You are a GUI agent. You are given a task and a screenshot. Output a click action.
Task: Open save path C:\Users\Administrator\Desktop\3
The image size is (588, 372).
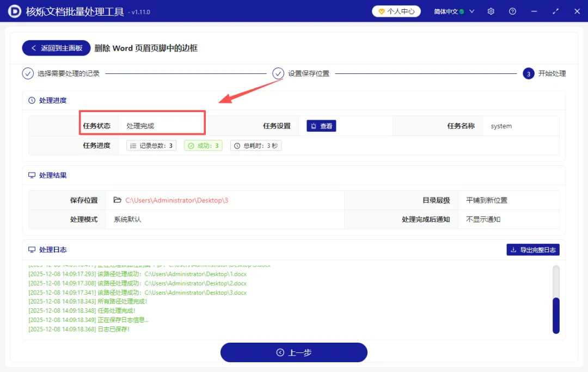pyautogui.click(x=176, y=201)
